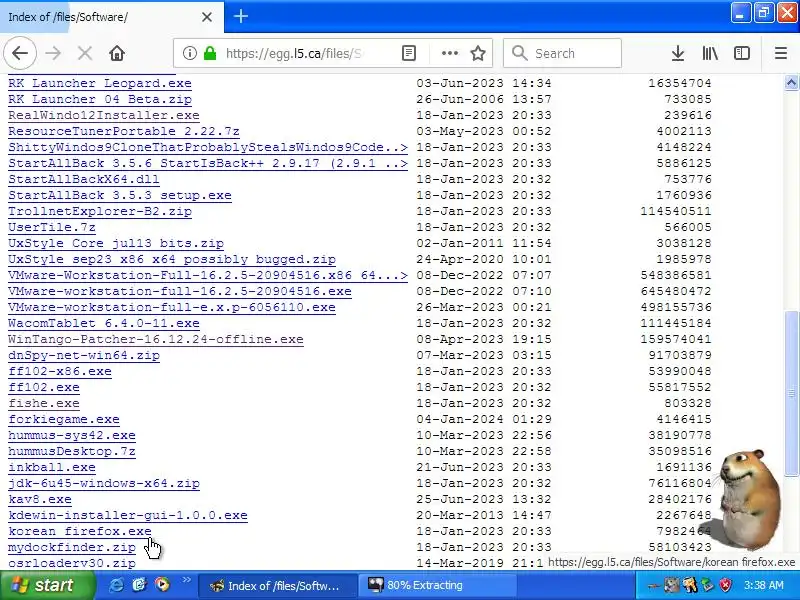Image resolution: width=800 pixels, height=600 pixels.
Task: Open the Downloads panel
Action: [678, 53]
